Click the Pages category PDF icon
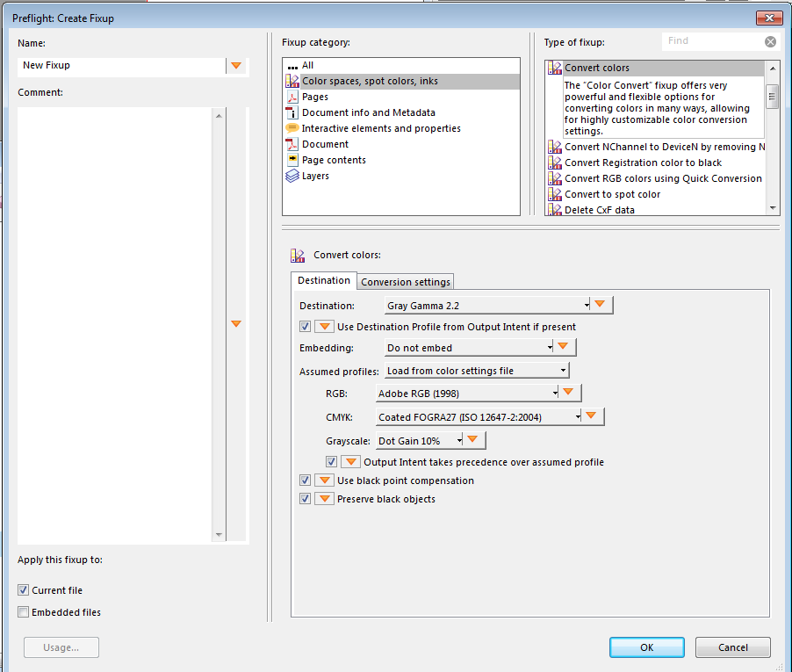This screenshot has width=792, height=672. coord(292,97)
